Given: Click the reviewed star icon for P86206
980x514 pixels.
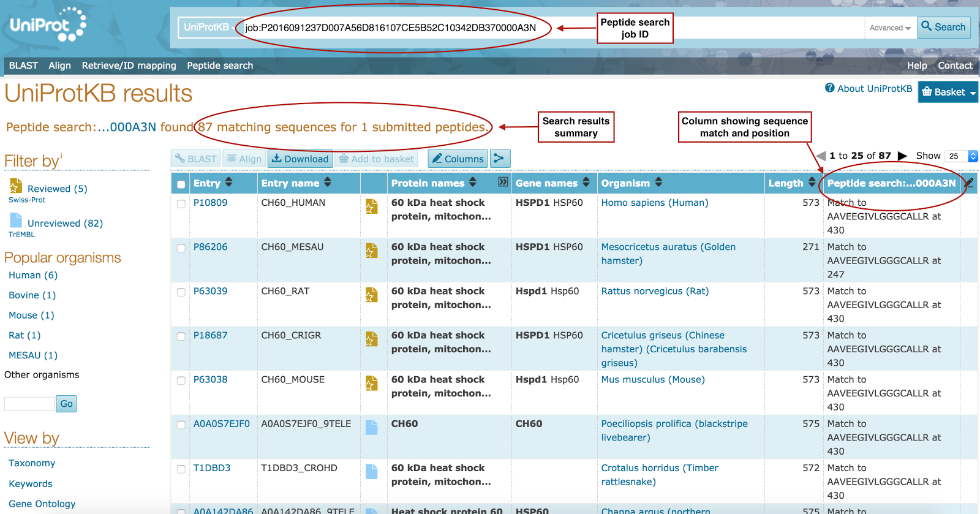Looking at the screenshot, I should pos(371,251).
